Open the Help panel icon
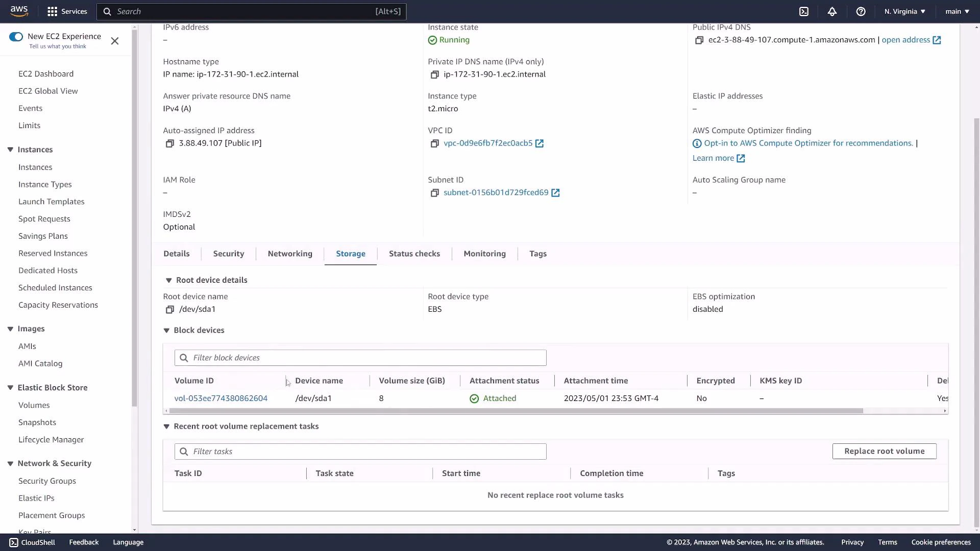The height and width of the screenshot is (551, 980). 861,11
